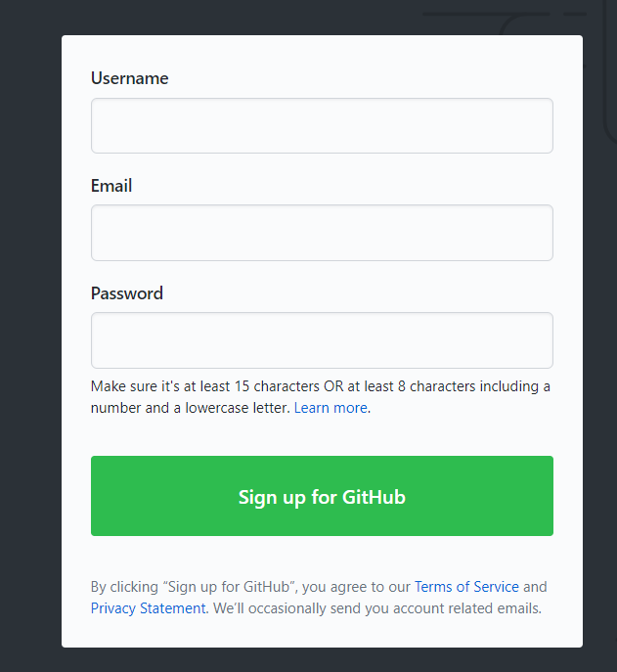Click the dark background left of form
Screen dimensions: 617x672
pos(29,342)
